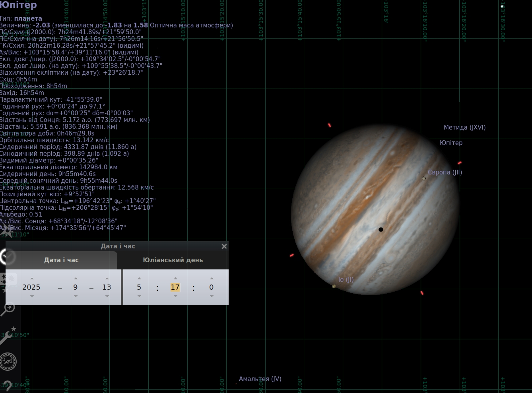Decrease the seconds 0 with down arrow
The height and width of the screenshot is (393, 532).
[x=212, y=296]
